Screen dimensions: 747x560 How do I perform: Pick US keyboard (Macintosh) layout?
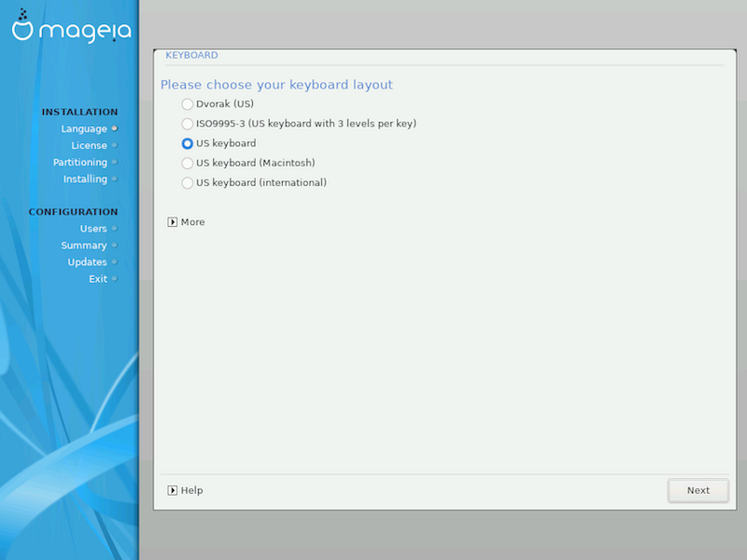(188, 163)
